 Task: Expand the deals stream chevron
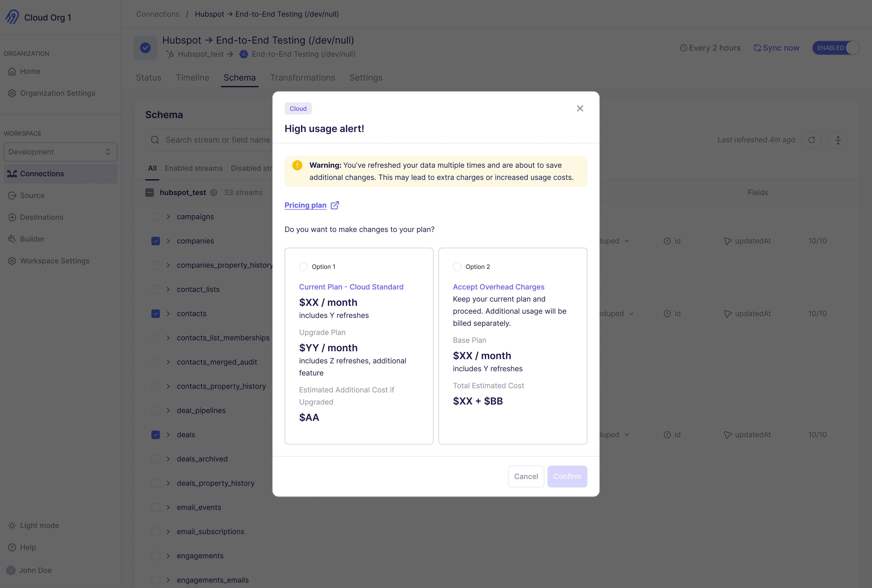click(x=168, y=435)
